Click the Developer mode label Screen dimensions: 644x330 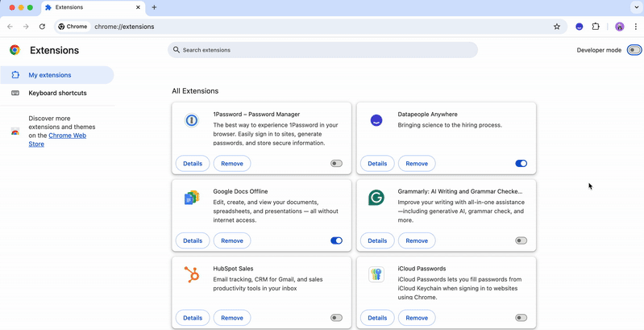(599, 50)
